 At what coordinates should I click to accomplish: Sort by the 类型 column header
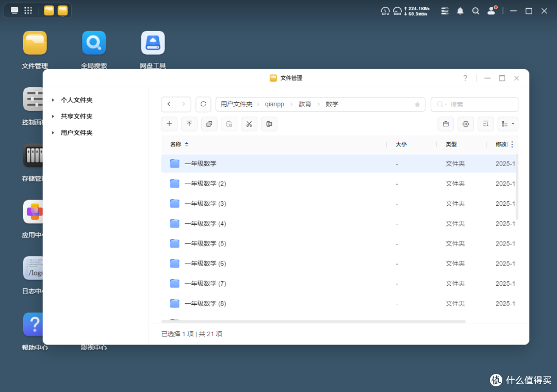tap(451, 144)
